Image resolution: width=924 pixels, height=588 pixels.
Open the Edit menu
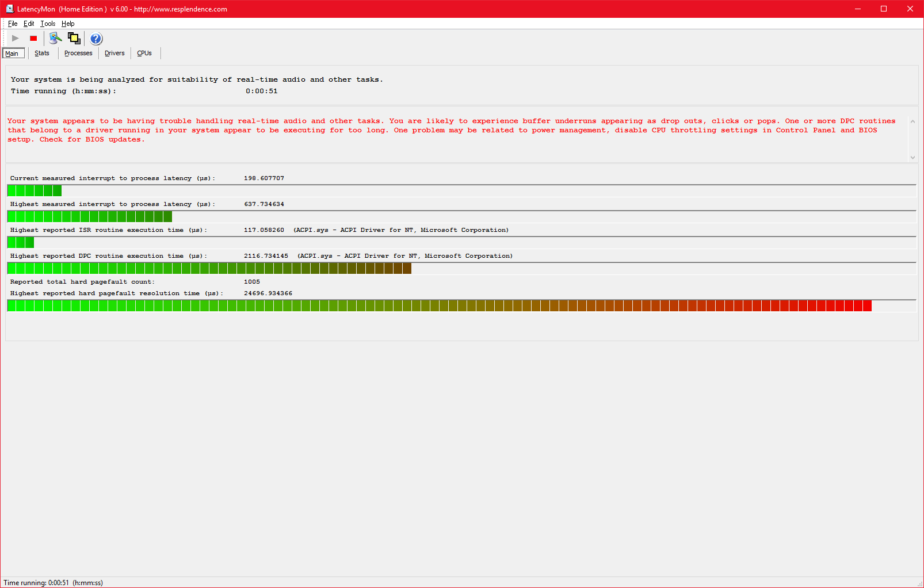[29, 24]
